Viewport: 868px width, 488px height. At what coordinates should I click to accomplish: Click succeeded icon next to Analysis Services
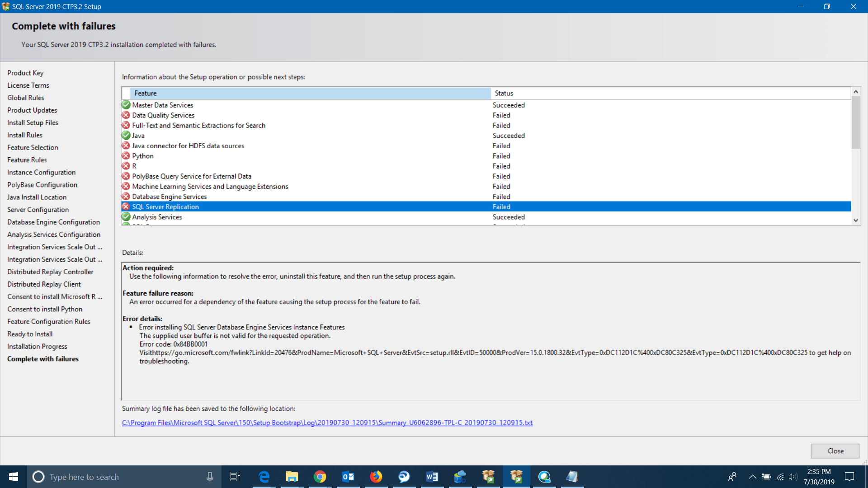[x=126, y=216]
